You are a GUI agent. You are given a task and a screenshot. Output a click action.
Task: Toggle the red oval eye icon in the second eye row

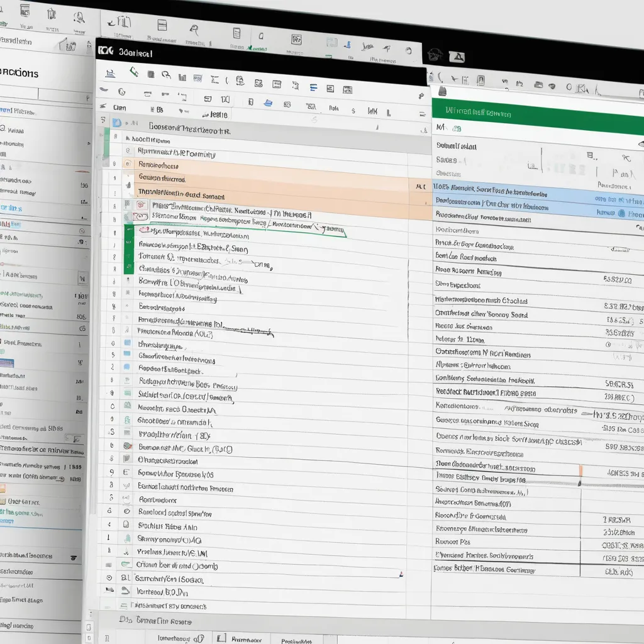pyautogui.click(x=140, y=216)
